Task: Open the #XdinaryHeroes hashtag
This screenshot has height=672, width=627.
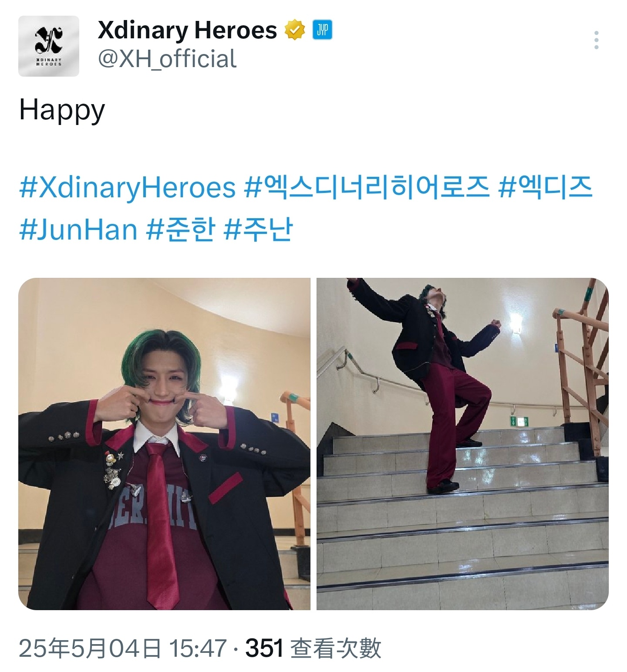Action: point(128,188)
